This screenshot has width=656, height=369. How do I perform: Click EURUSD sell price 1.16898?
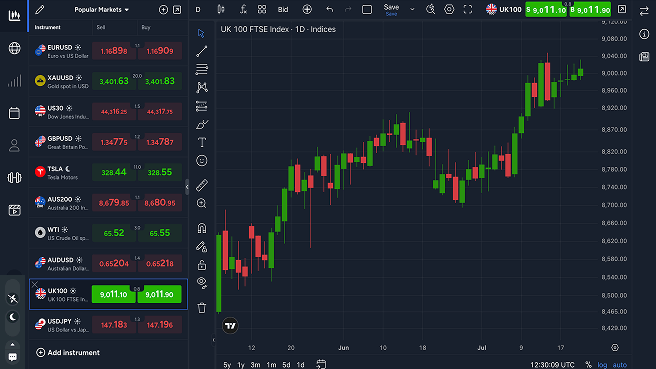pos(114,51)
